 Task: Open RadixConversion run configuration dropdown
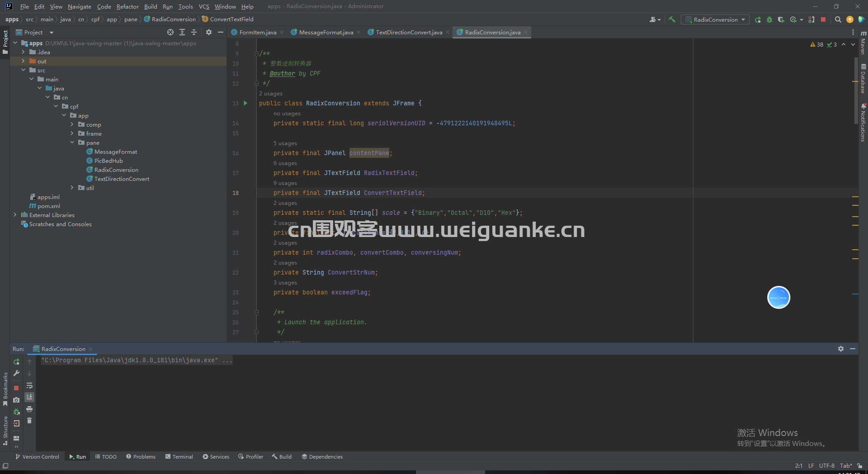(715, 19)
